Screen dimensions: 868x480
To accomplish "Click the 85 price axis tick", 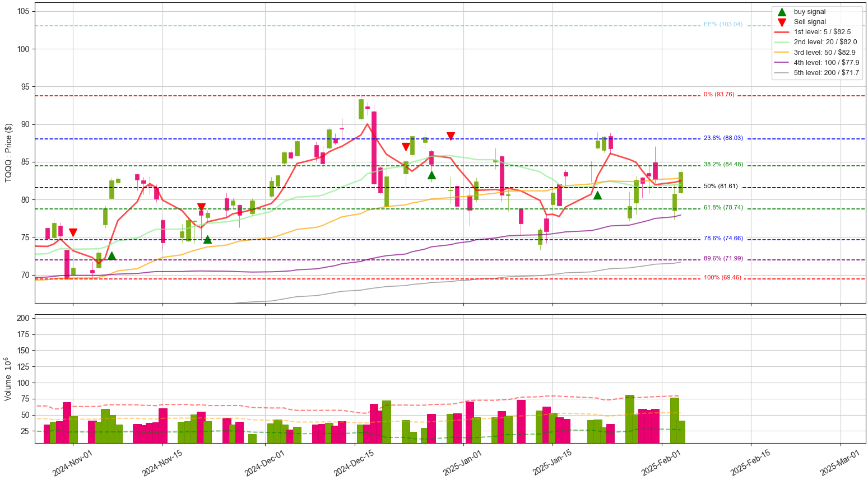I will point(25,162).
